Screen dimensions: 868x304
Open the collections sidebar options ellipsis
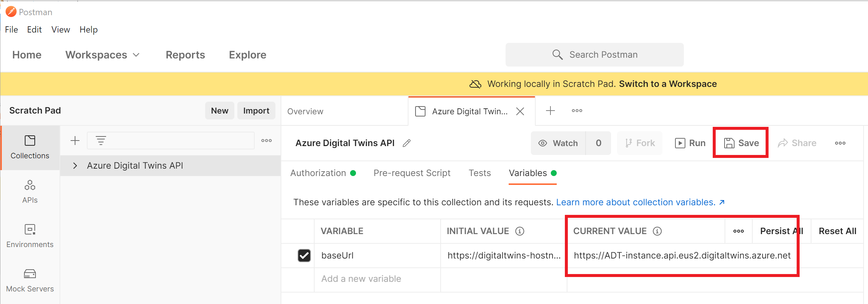click(267, 141)
